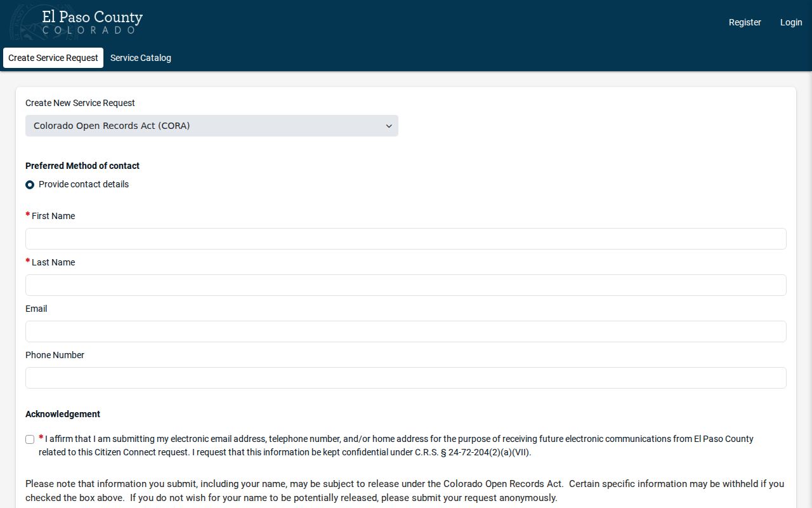Screen dimensions: 812x508
Task: Check the confidentiality affirmation checkbox
Action: [30, 439]
